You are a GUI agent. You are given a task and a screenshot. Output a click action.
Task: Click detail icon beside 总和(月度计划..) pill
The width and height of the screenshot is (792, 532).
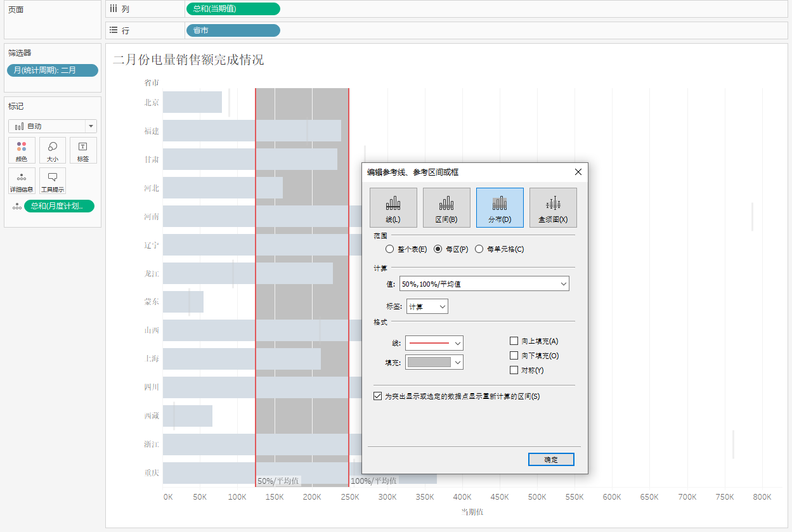point(17,206)
